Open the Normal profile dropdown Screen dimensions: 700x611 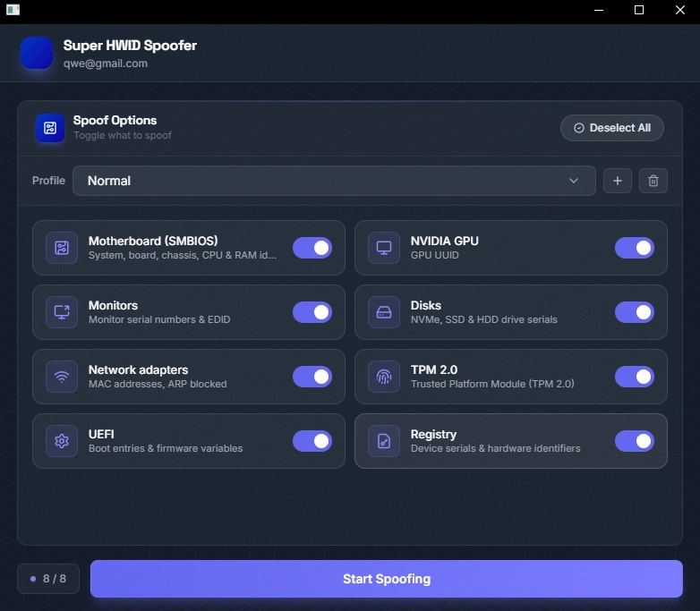[334, 181]
